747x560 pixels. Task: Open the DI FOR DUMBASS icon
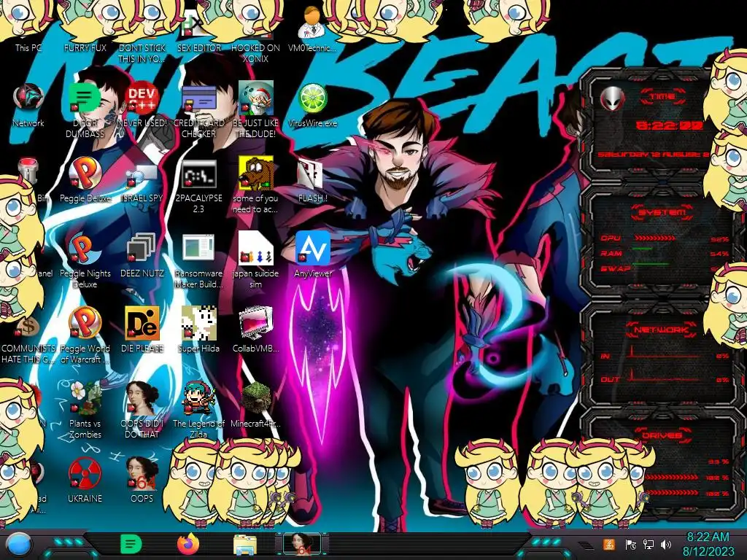[85, 109]
